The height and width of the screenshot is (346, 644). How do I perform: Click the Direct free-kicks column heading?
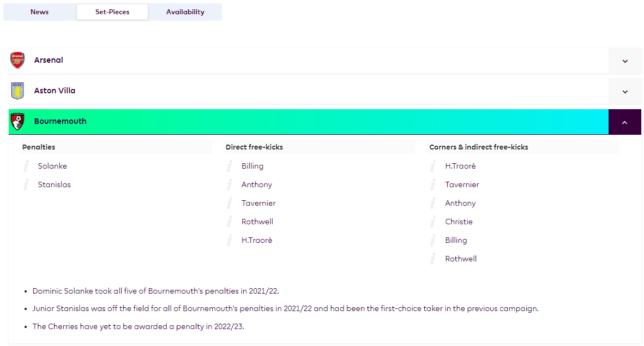click(x=254, y=147)
